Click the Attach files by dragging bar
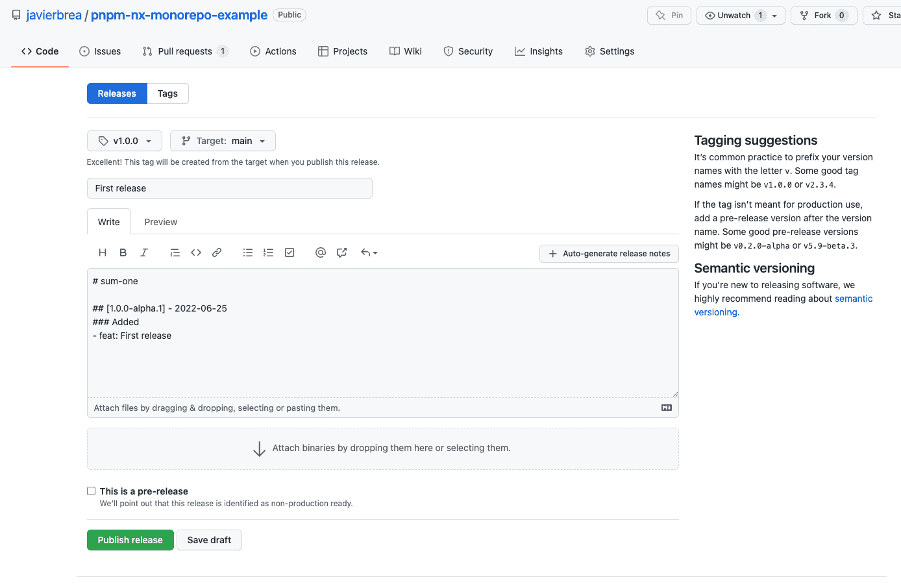This screenshot has width=901, height=588. [383, 408]
